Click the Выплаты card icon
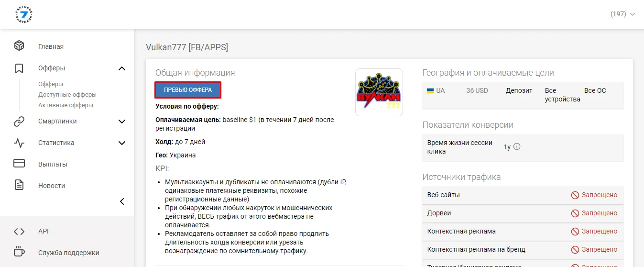This screenshot has height=267, width=644. click(x=19, y=164)
